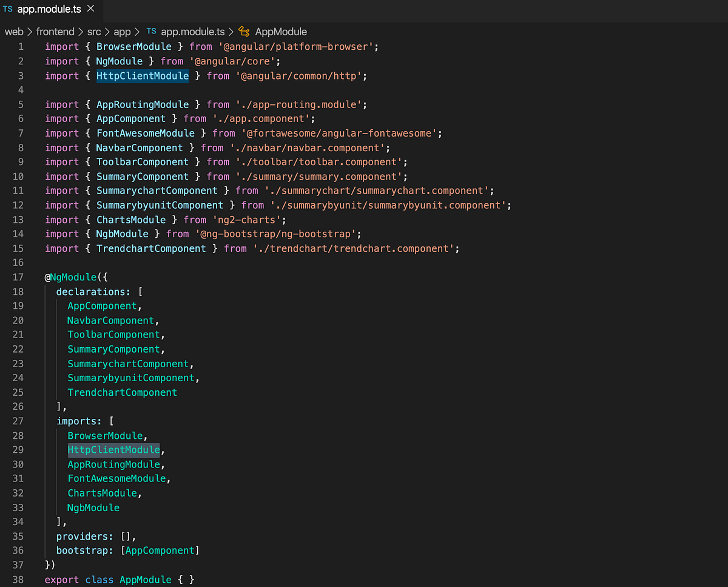Click the chevron between src and app

pos(107,31)
